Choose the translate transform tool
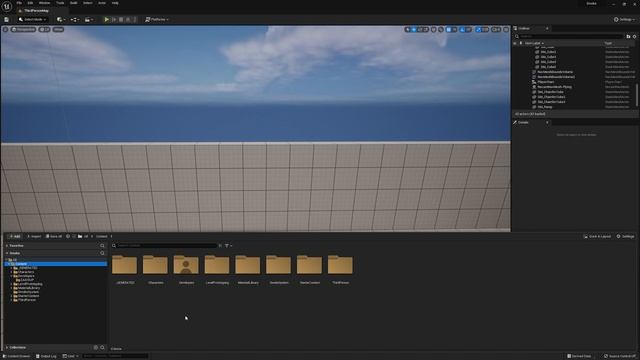 pyautogui.click(x=413, y=29)
